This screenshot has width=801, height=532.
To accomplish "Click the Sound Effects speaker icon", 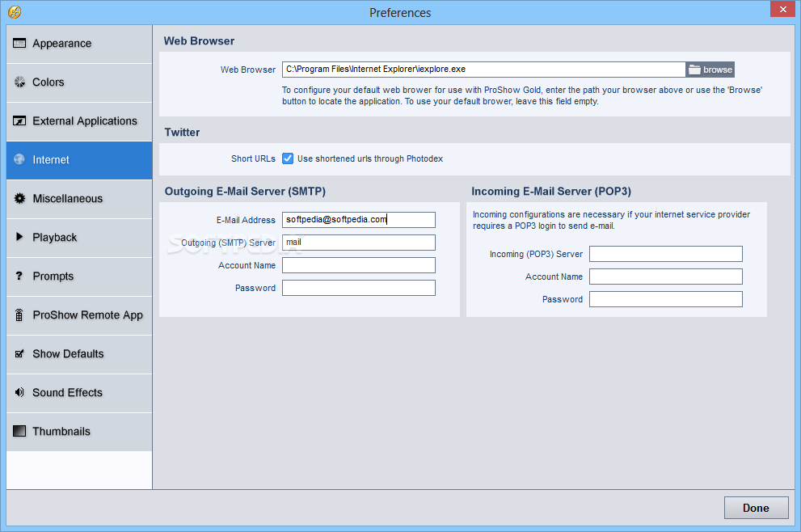I will point(19,392).
